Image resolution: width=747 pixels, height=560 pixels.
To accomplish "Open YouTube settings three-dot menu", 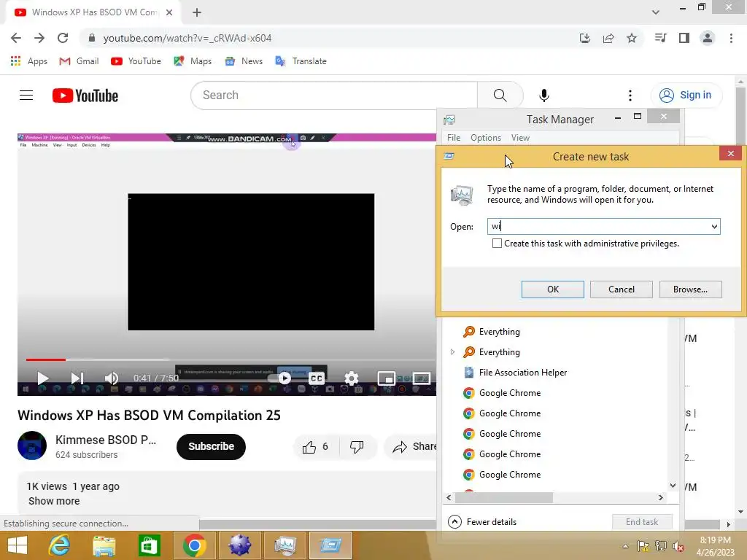I will [x=630, y=96].
